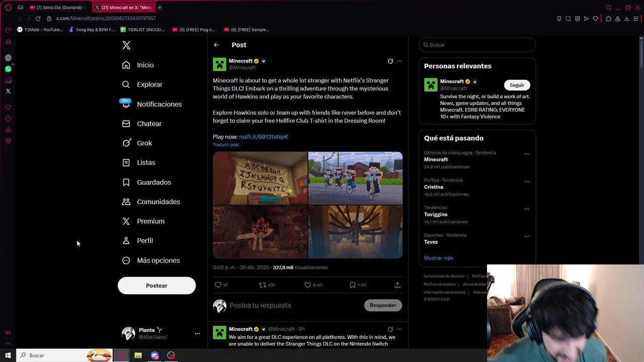Open options dots for Minecraft trend
Screen dimensions: 644x362
pos(527,154)
